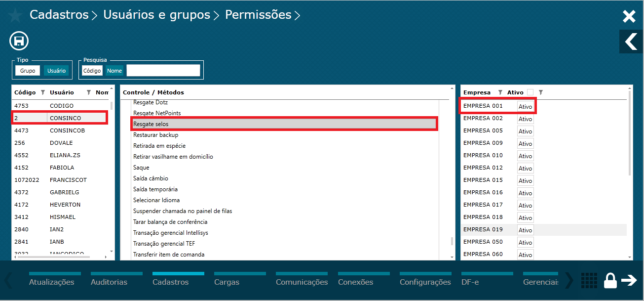The image size is (644, 301).
Task: Click Ativo button for EMPRESA 002
Action: point(525,119)
